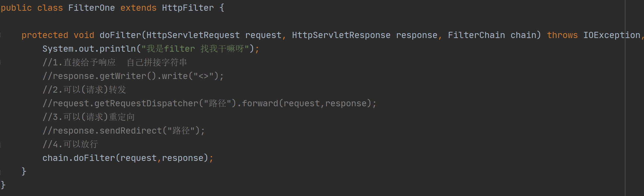
Task: Click the comment //2.可以(请求)转发
Action: 84,90
